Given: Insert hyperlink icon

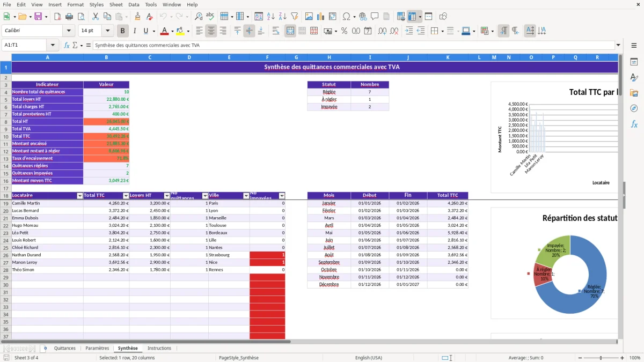Looking at the screenshot, I should click(363, 17).
